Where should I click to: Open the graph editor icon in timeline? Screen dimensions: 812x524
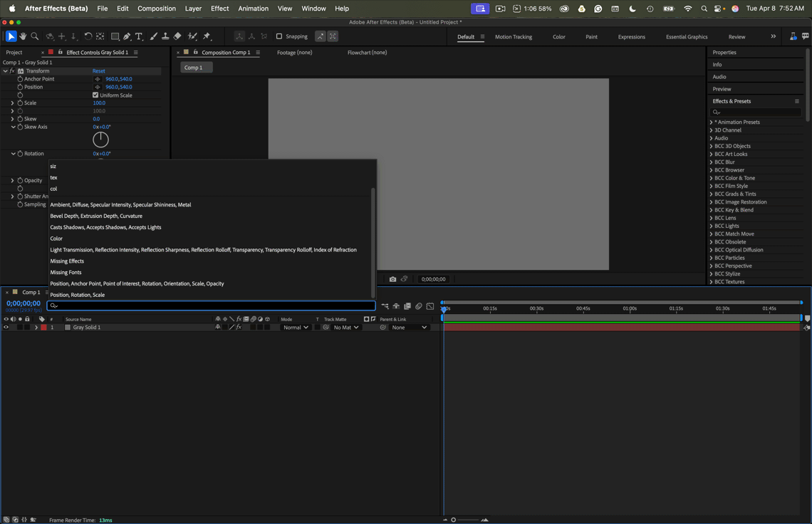[x=430, y=306]
